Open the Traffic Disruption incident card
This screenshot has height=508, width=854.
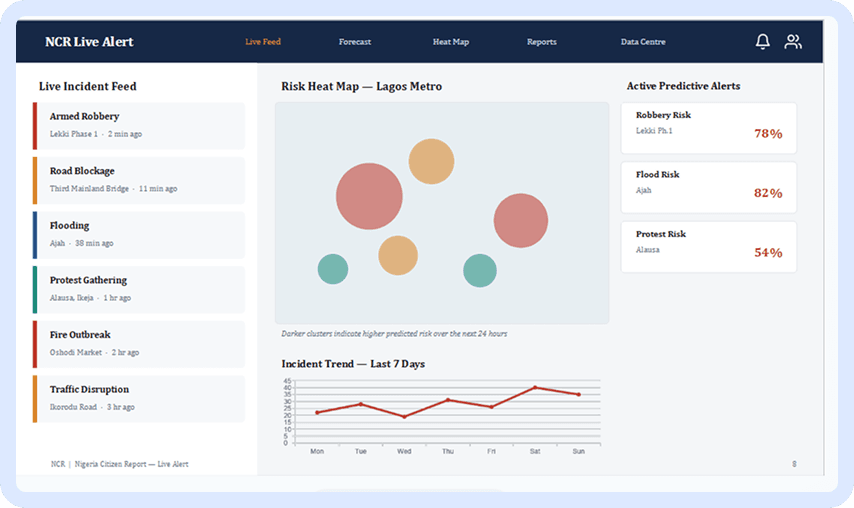click(x=139, y=399)
